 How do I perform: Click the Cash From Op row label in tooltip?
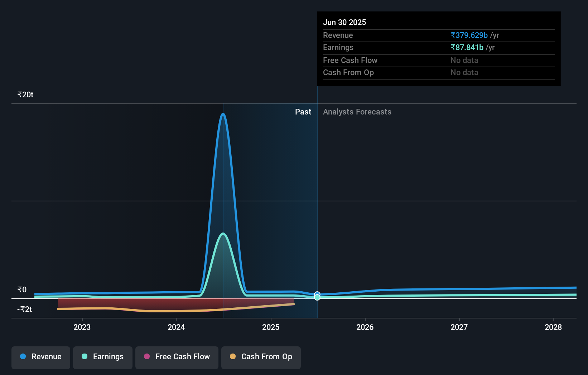(348, 72)
